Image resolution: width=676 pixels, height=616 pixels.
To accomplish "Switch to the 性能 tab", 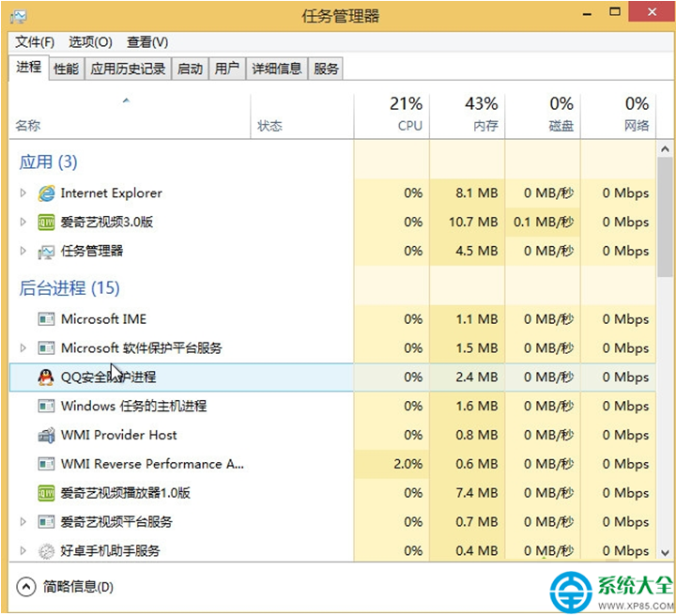I will point(67,69).
